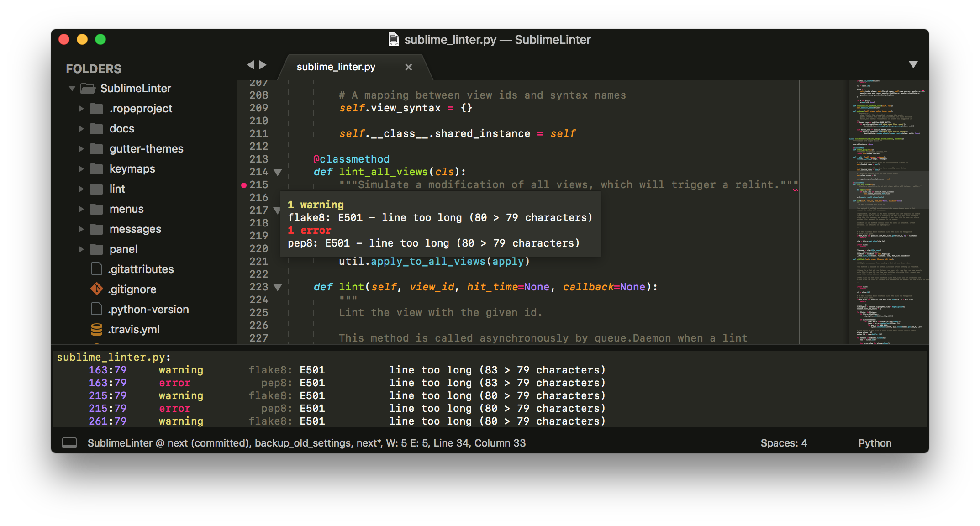Click the back navigation arrow

pyautogui.click(x=250, y=65)
